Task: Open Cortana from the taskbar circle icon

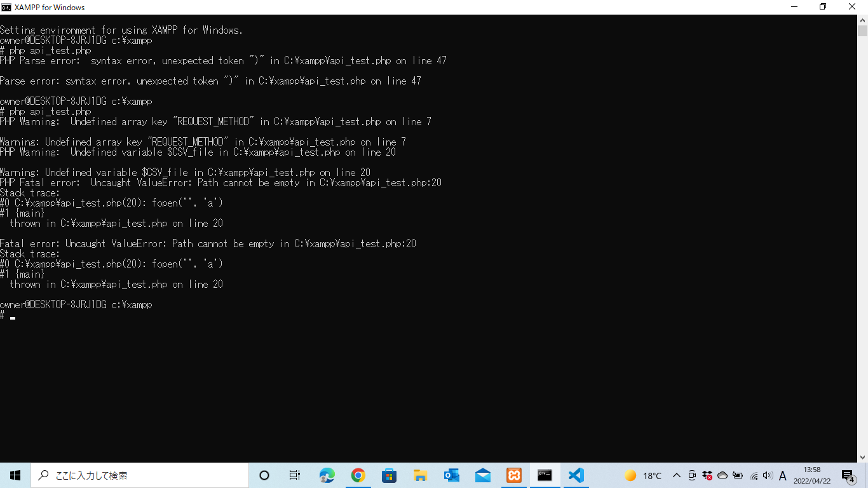Action: point(264,475)
